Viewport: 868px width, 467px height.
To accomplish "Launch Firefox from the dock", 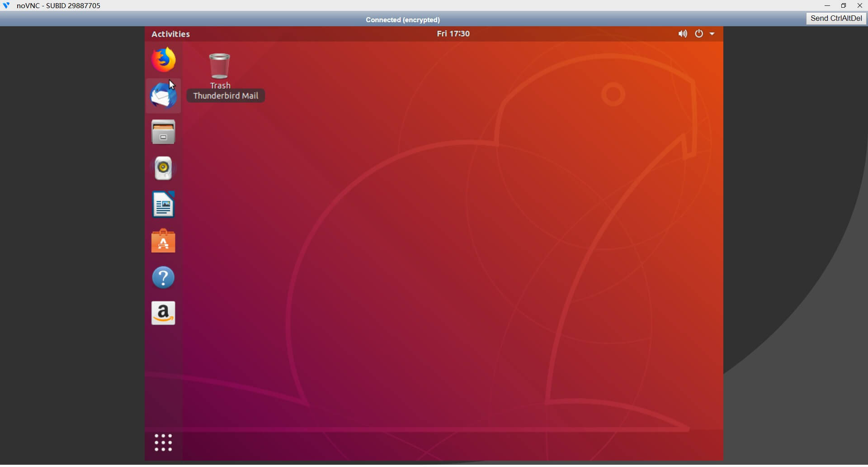I will pos(163,60).
